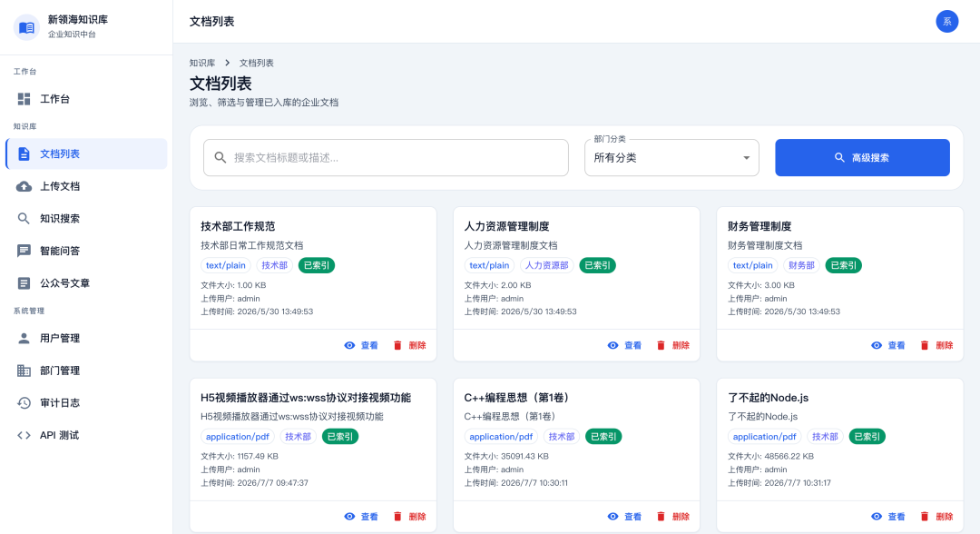Click the 高级搜索 button
This screenshot has height=534, width=980.
pos(862,158)
